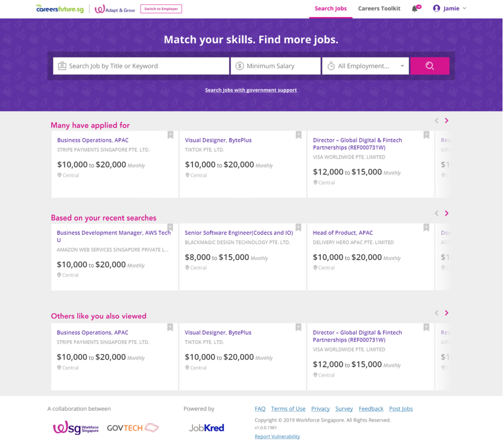The image size is (504, 443).
Task: Open Head of Product, APAC job title
Action: point(344,233)
